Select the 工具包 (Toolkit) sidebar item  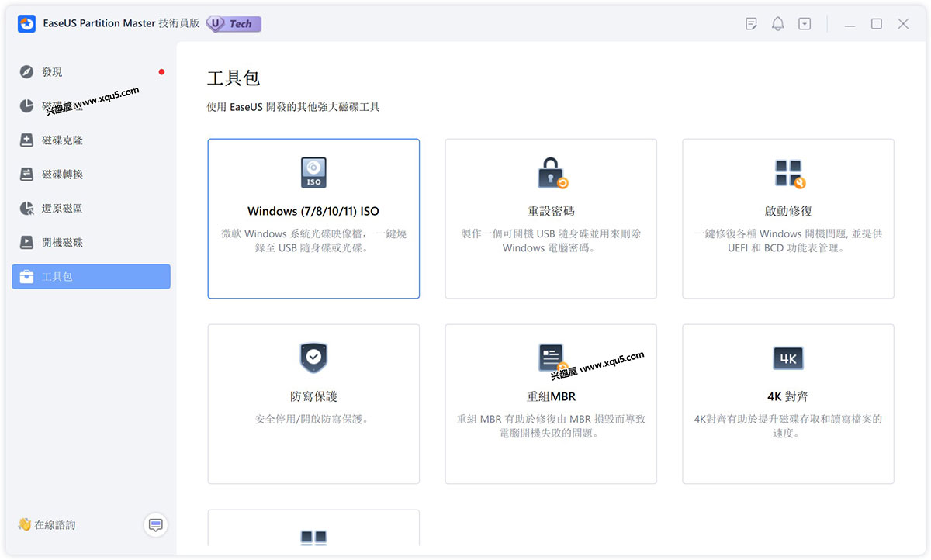(x=91, y=277)
